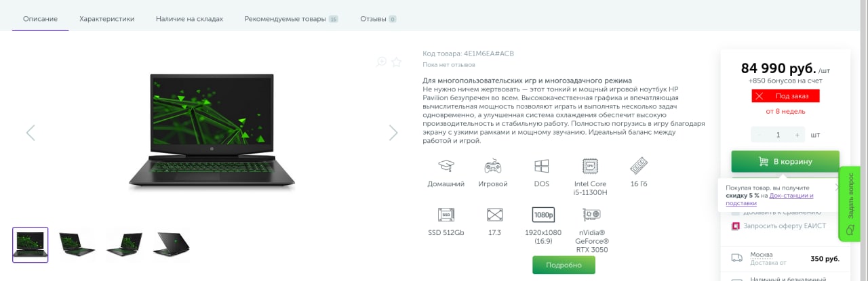Click the 1080p resolution icon

click(543, 215)
